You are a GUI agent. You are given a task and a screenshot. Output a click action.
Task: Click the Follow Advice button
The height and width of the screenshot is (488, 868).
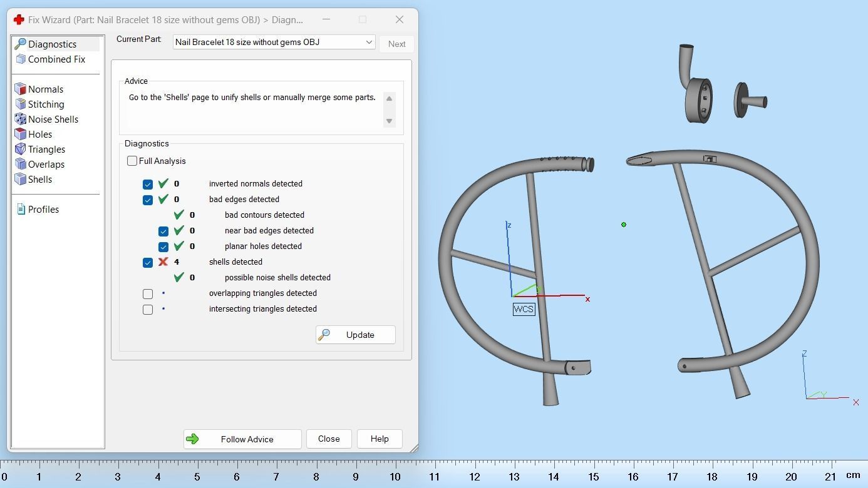click(242, 439)
